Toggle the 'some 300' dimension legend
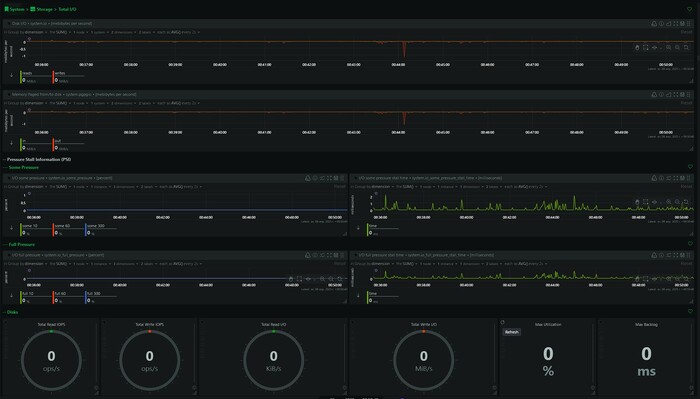Image resolution: width=700 pixels, height=399 pixels. (x=101, y=229)
